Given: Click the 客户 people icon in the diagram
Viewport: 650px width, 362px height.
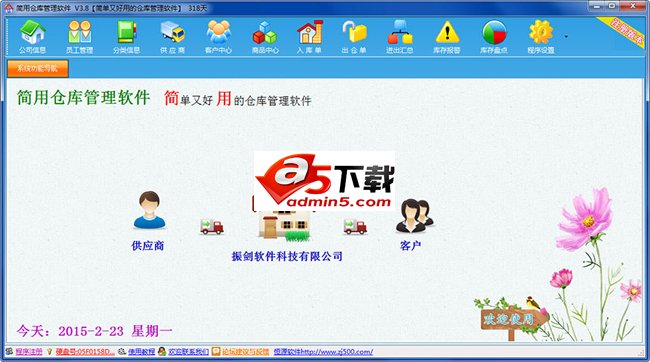Looking at the screenshot, I should (x=414, y=215).
